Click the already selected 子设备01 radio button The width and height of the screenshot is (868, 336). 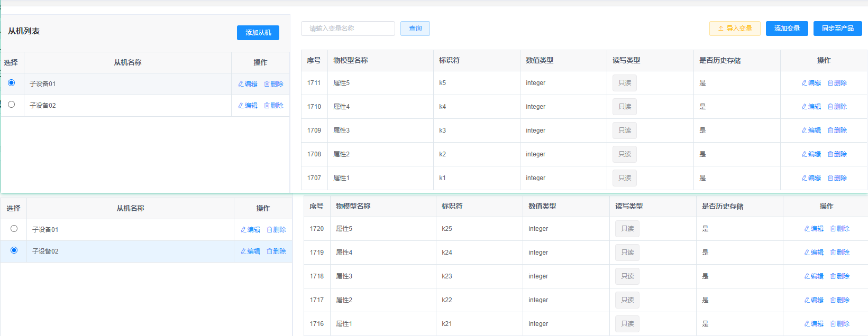pos(11,83)
